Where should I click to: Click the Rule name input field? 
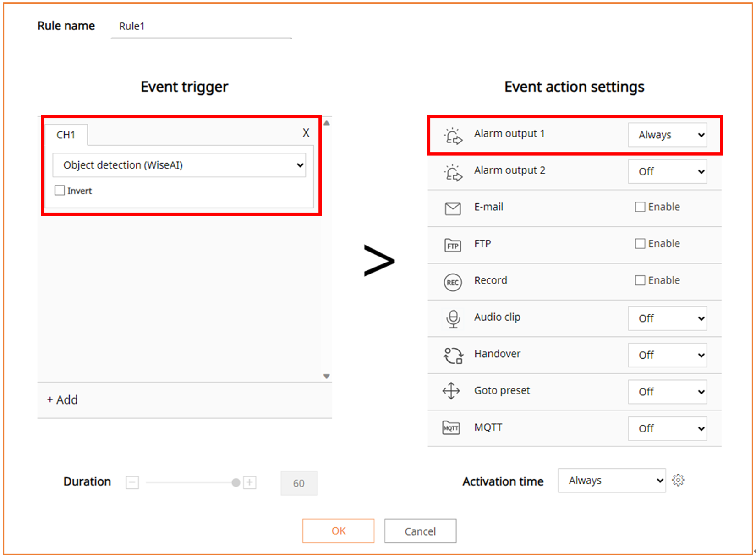(202, 27)
